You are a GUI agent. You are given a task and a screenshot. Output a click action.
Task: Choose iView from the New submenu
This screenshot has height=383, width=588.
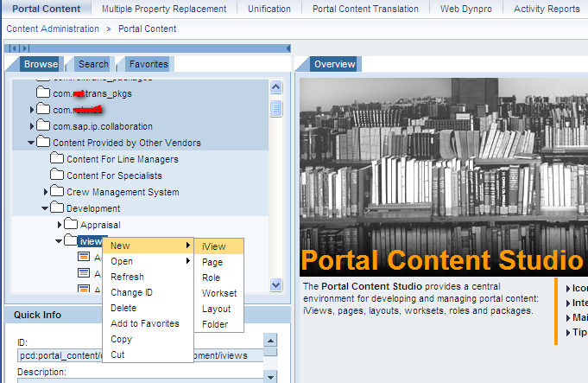(213, 246)
